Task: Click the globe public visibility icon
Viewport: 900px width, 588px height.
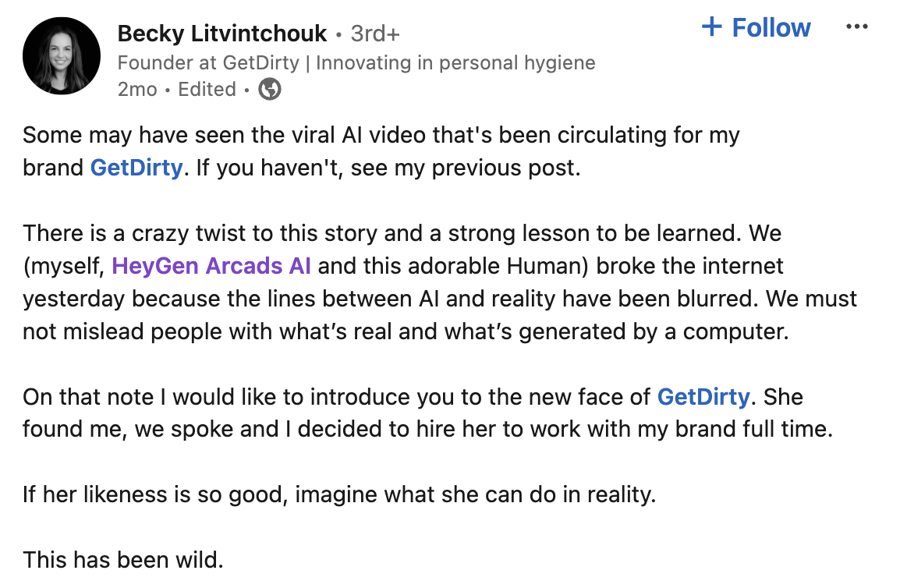Action: [270, 90]
